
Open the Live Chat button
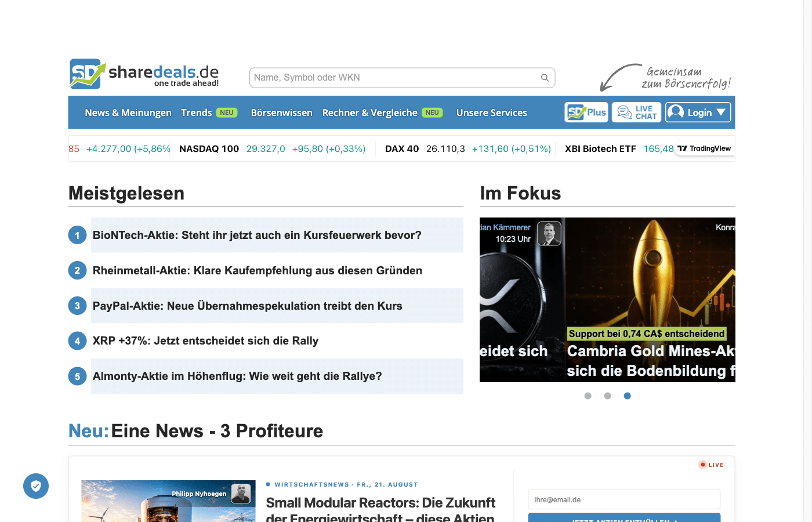(637, 113)
